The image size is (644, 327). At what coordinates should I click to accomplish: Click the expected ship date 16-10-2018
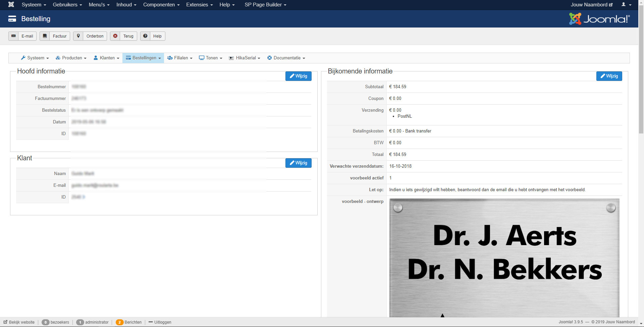pos(400,166)
